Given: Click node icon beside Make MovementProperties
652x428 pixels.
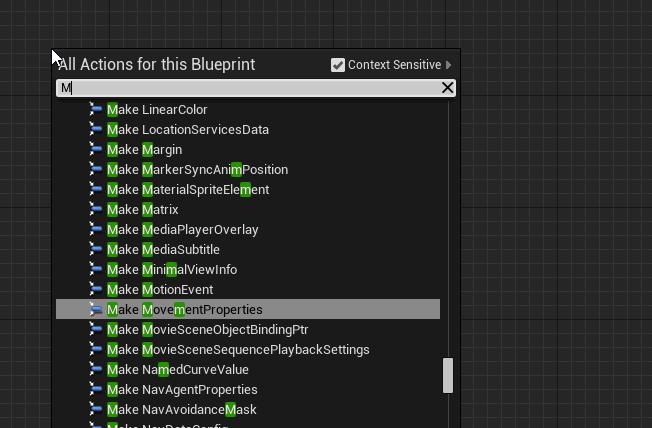Looking at the screenshot, I should (x=96, y=309).
